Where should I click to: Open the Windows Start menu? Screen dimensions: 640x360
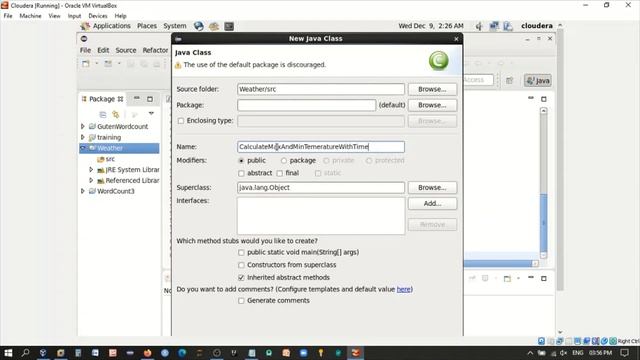tap(8, 353)
